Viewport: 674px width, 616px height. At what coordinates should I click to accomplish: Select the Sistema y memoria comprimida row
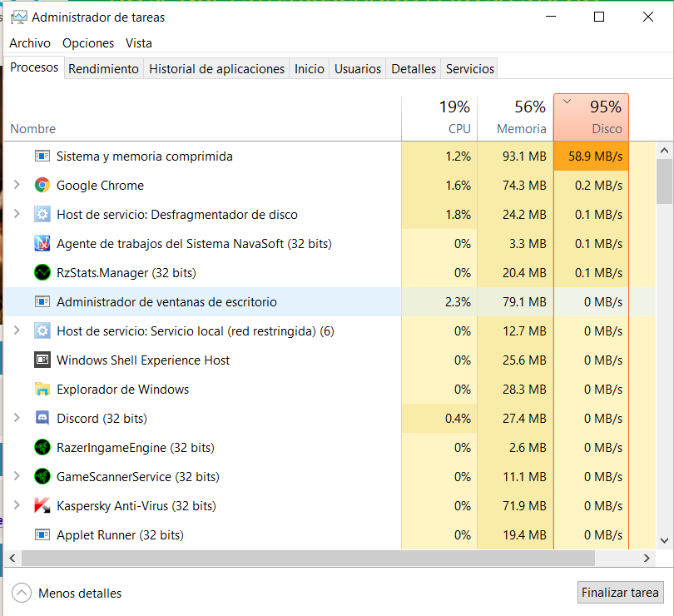point(330,156)
